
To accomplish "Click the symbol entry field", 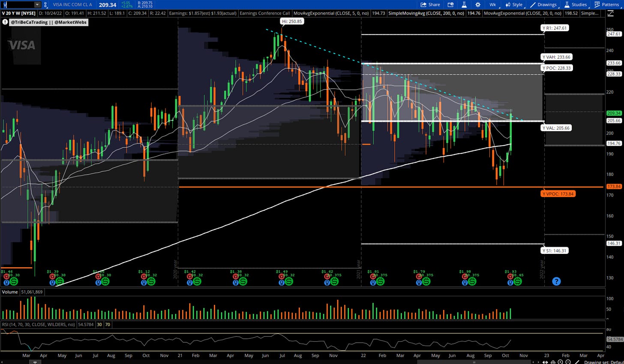I will click(x=17, y=5).
